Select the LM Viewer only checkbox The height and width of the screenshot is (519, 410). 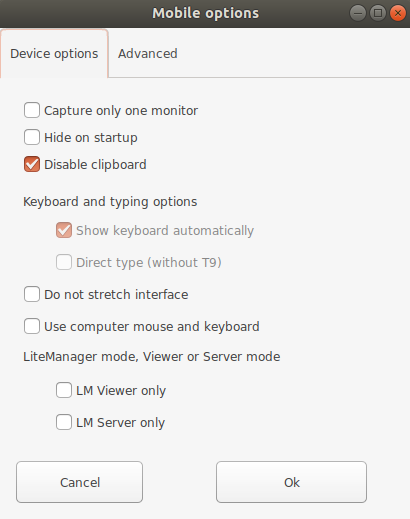click(x=64, y=390)
